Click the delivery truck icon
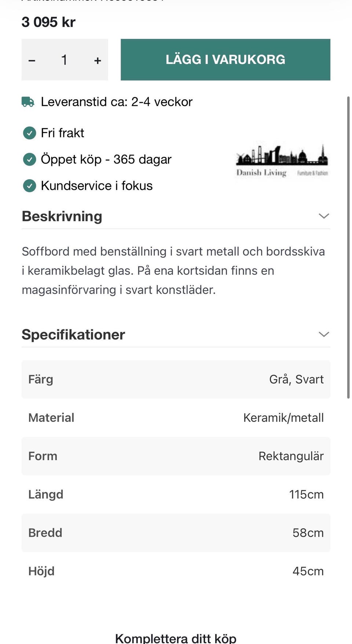 [28, 102]
